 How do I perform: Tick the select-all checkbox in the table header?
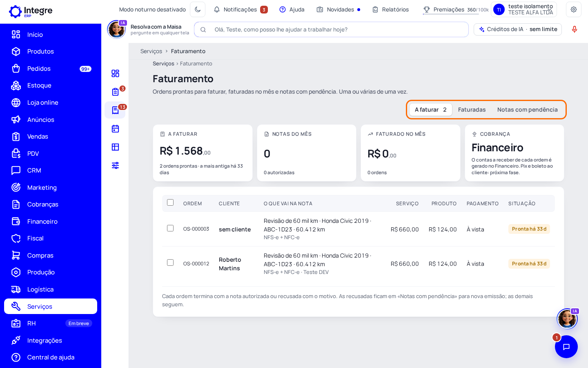click(x=170, y=202)
